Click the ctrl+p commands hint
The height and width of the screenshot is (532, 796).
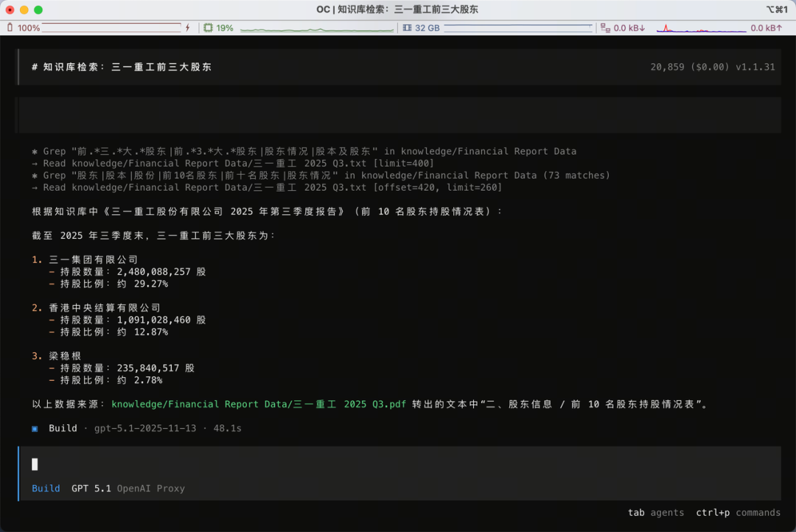point(739,512)
